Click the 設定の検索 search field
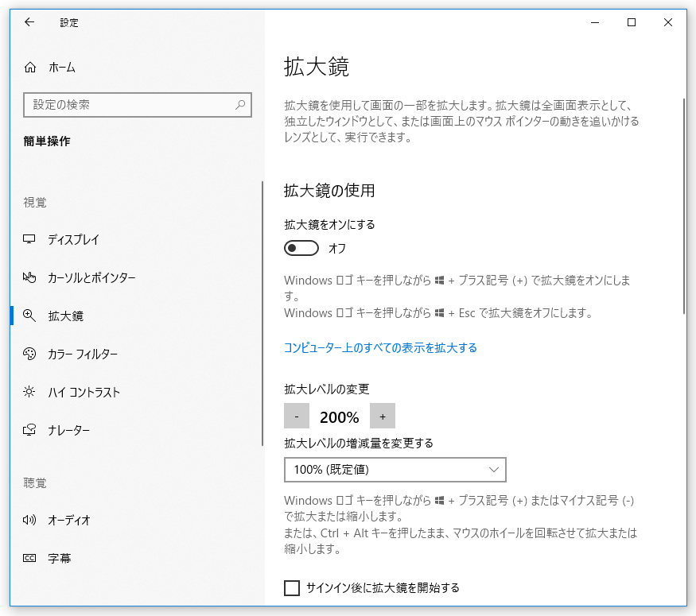696x616 pixels. 138,105
